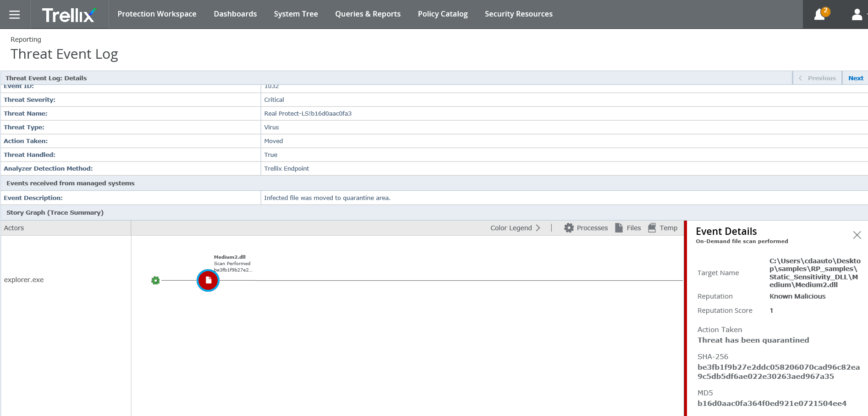The image size is (868, 416).
Task: Click Analyzer Detection Method label
Action: (x=48, y=168)
